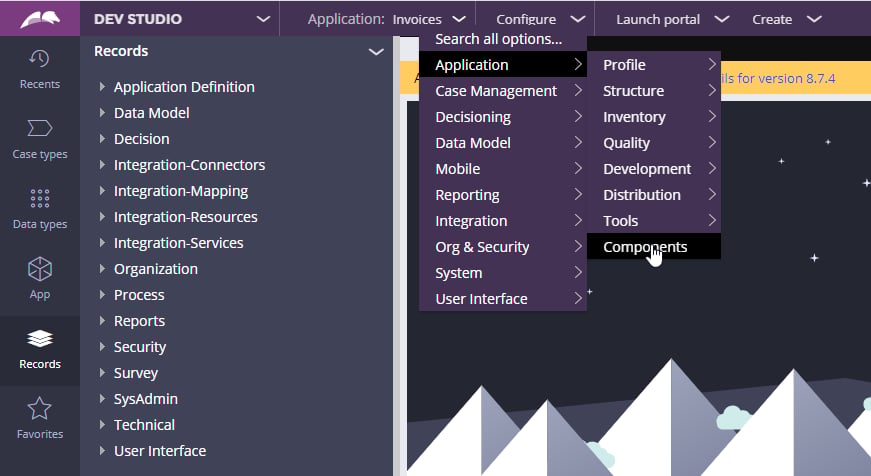Expand the Application Definition tree node

[102, 87]
